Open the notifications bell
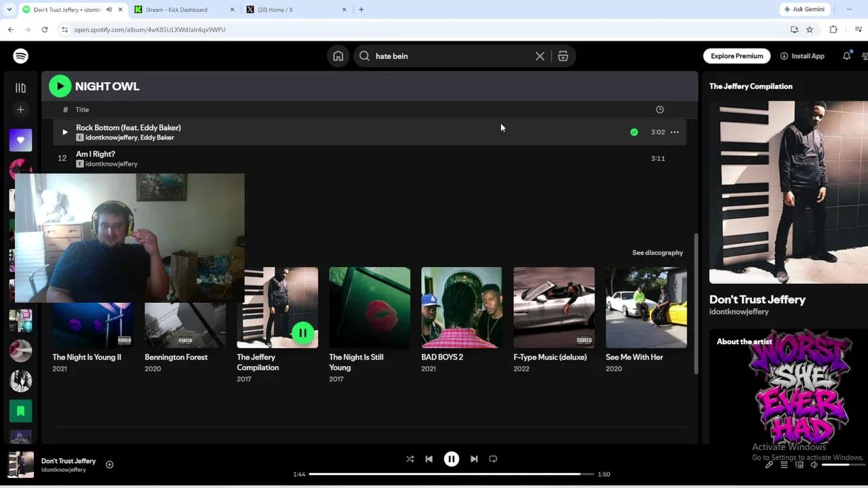The image size is (868, 488). pyautogui.click(x=846, y=56)
